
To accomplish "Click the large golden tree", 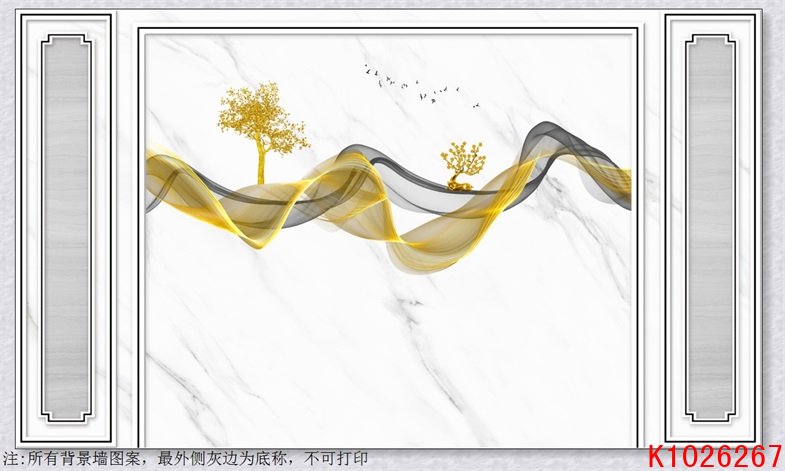I will pyautogui.click(x=263, y=133).
